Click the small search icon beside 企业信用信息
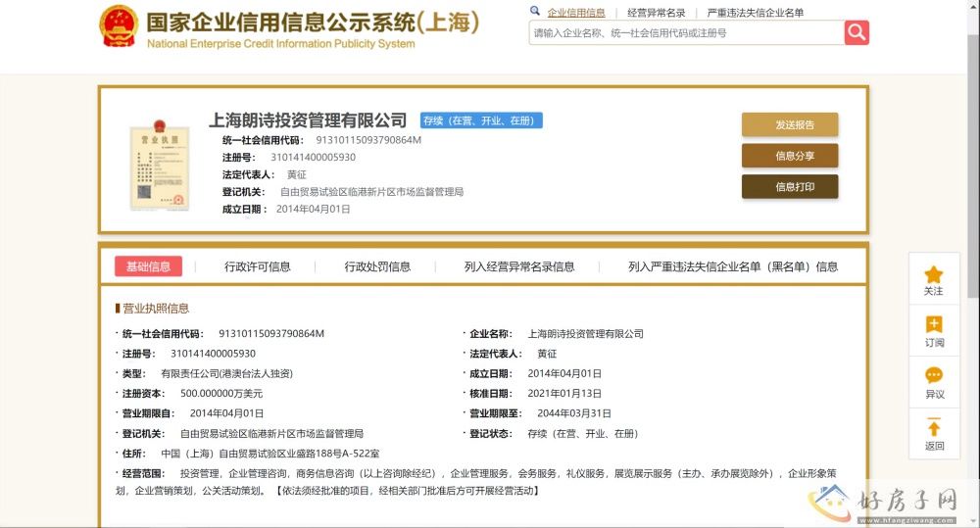980x528 pixels. click(x=535, y=12)
